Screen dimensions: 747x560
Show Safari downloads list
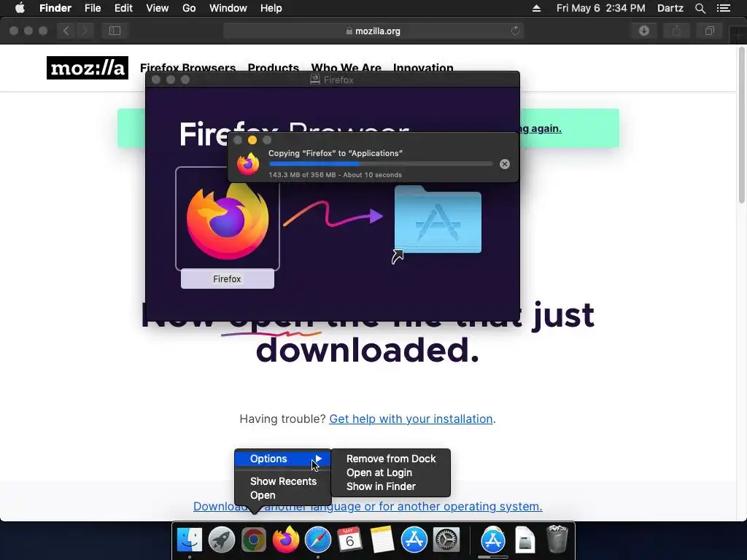644,31
